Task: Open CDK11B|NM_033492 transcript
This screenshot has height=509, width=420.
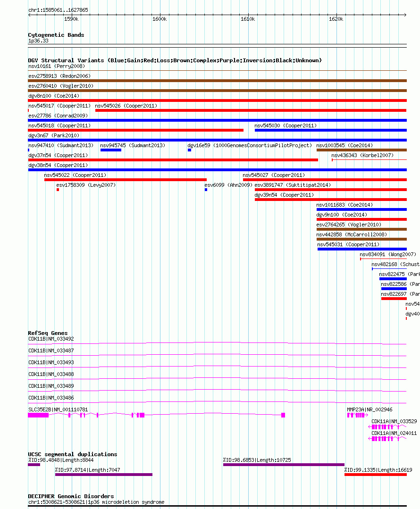Action: (x=217, y=343)
